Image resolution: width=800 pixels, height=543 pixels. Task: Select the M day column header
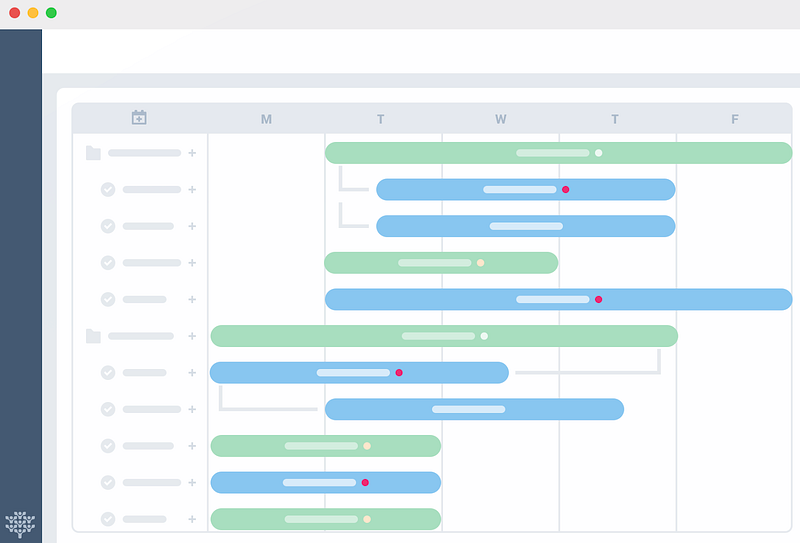click(266, 119)
